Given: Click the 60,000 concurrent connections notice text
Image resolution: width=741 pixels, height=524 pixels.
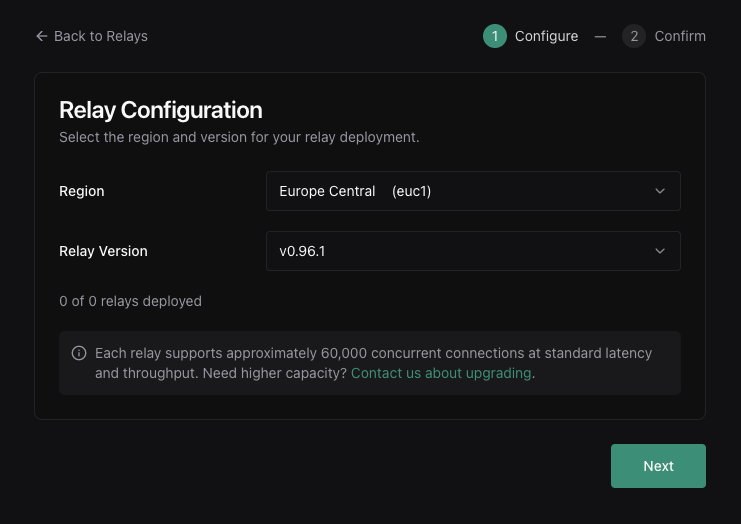Looking at the screenshot, I should 373,363.
